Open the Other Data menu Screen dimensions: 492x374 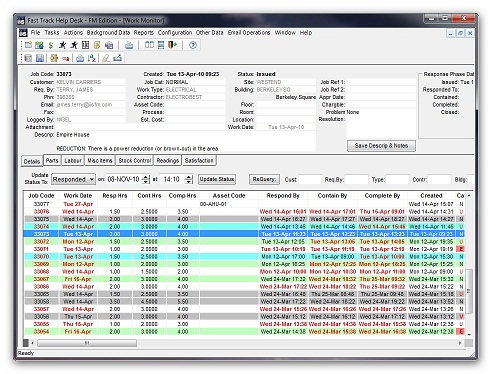click(x=209, y=33)
